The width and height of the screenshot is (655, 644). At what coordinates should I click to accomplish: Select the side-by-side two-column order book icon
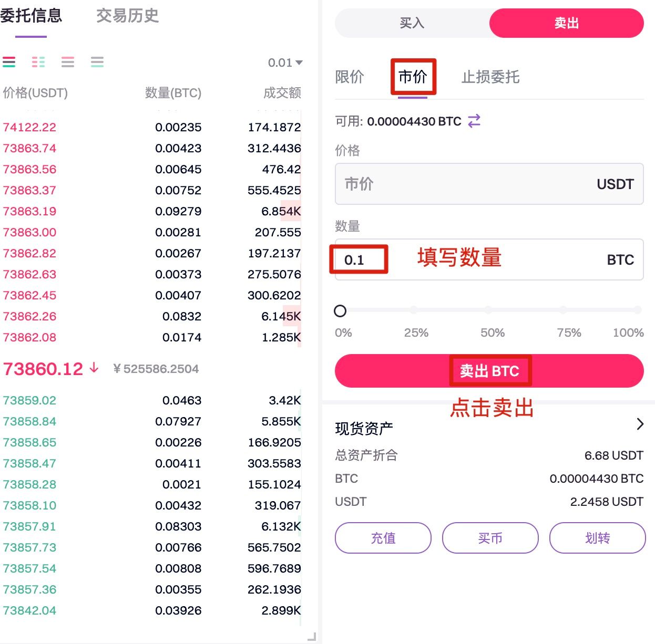pos(38,62)
